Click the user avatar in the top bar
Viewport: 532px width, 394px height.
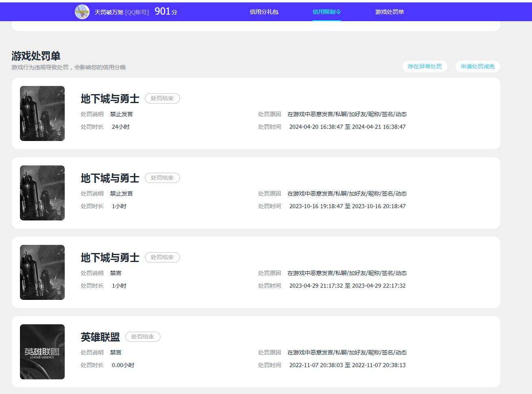(x=82, y=12)
